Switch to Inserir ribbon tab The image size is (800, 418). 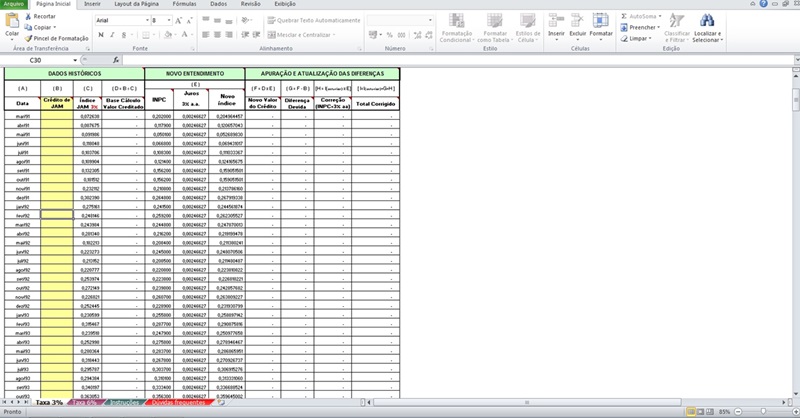(92, 4)
